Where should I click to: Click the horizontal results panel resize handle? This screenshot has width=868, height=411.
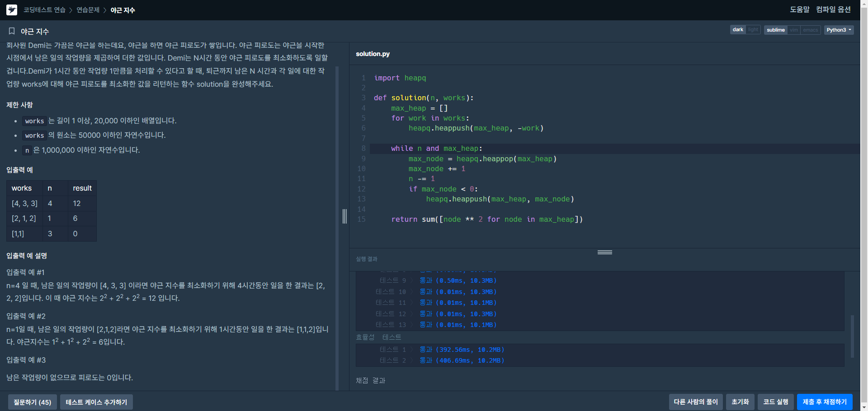605,252
